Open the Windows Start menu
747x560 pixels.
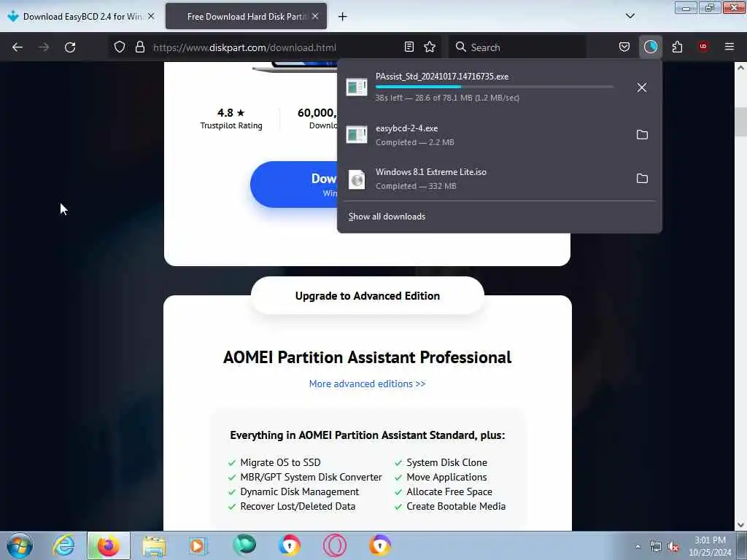tap(20, 545)
